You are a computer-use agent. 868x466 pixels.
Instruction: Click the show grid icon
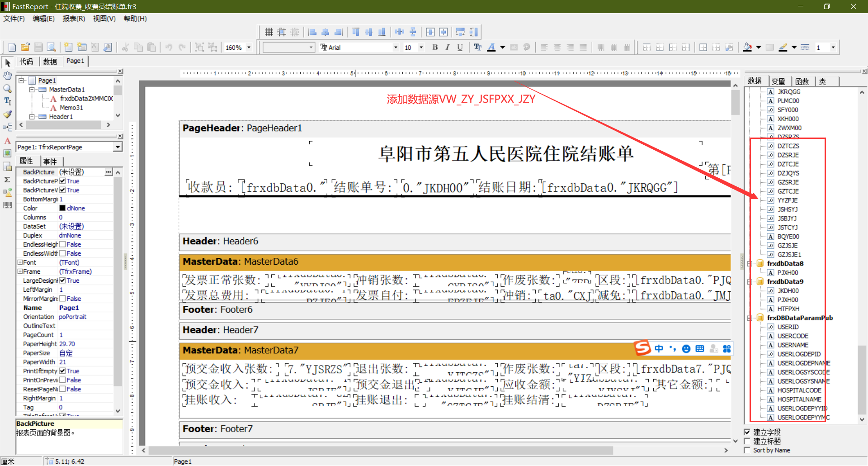coord(269,32)
